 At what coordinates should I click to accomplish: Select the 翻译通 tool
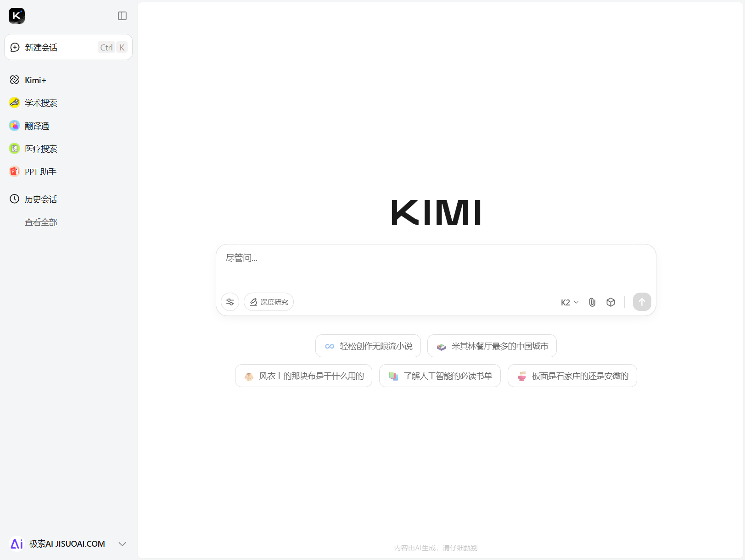(x=37, y=126)
